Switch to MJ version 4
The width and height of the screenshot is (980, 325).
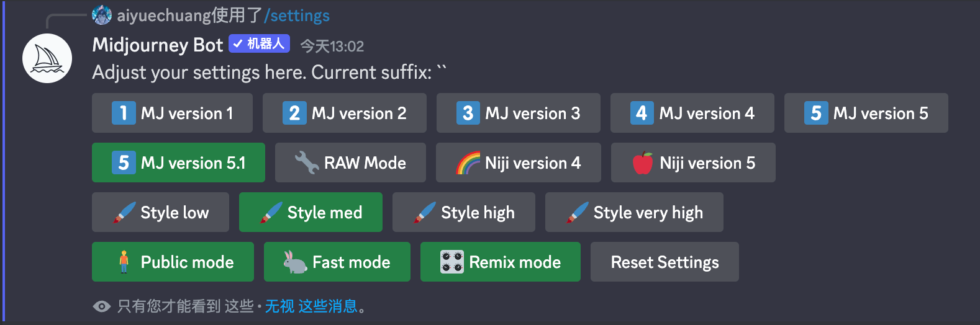[x=692, y=113]
